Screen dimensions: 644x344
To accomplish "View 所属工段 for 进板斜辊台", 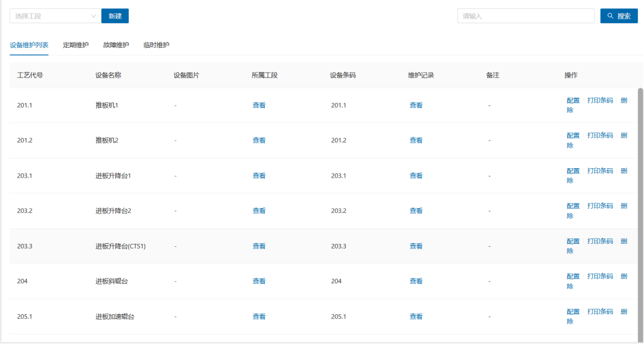I will (259, 281).
